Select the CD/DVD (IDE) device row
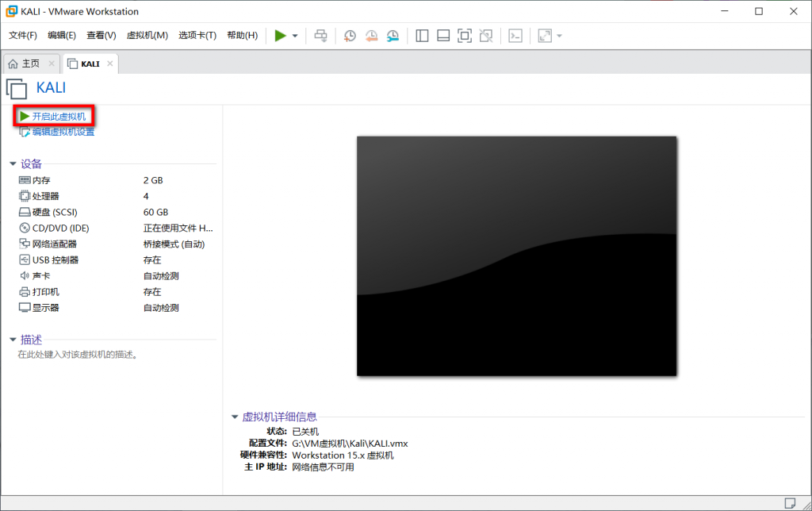 point(117,228)
